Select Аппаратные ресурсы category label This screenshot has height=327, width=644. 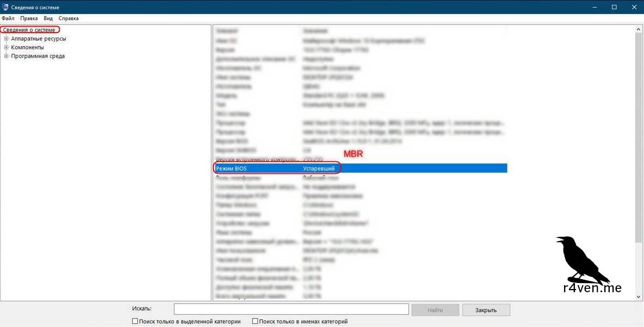tap(39, 39)
